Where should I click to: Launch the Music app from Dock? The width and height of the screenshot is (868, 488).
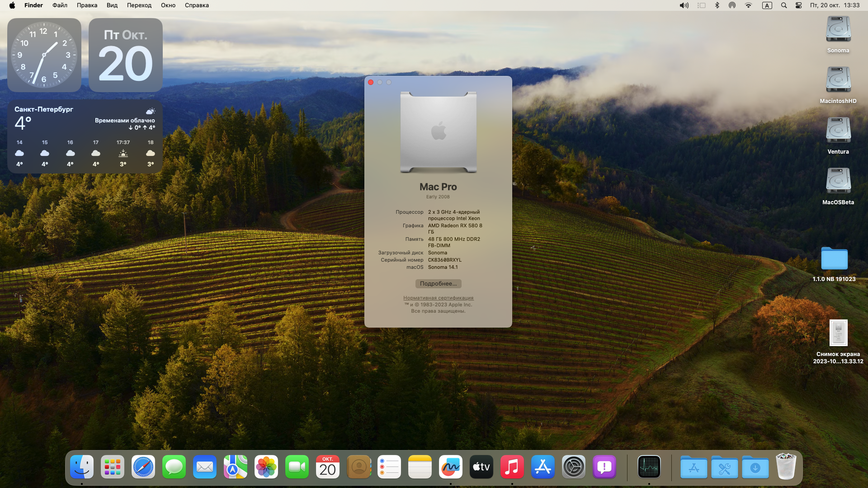pyautogui.click(x=512, y=467)
